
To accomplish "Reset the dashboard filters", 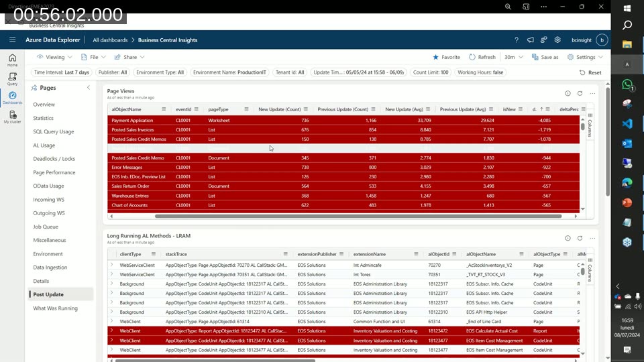I will click(x=590, y=72).
